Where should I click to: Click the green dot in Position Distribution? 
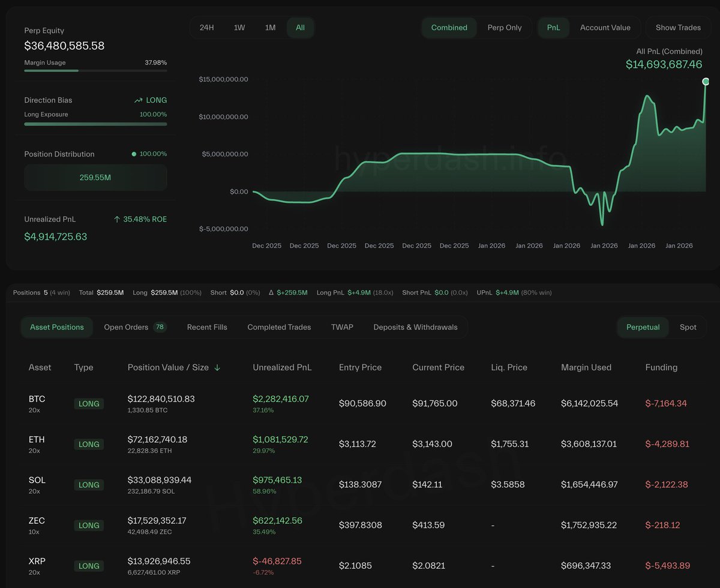click(134, 154)
